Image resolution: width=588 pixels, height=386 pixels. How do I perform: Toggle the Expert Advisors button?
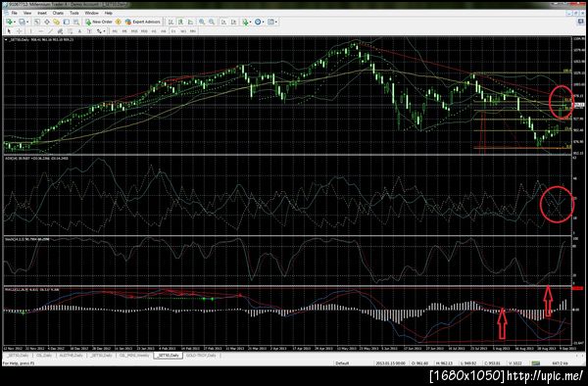coord(143,22)
